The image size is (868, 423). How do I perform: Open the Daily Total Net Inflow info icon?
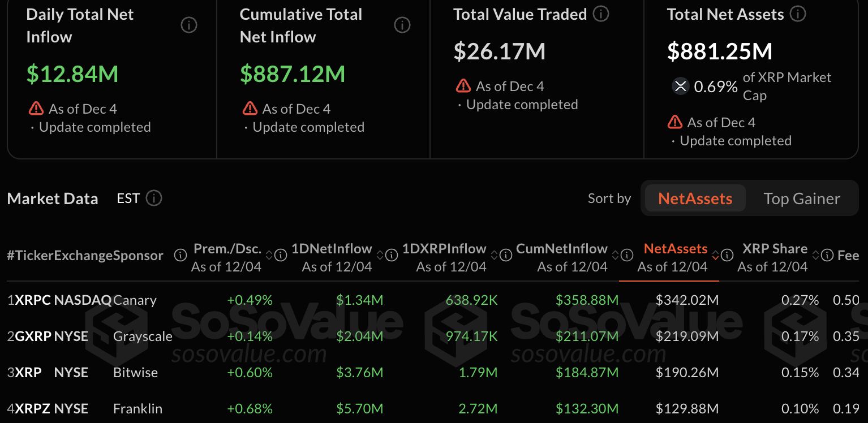tap(189, 25)
